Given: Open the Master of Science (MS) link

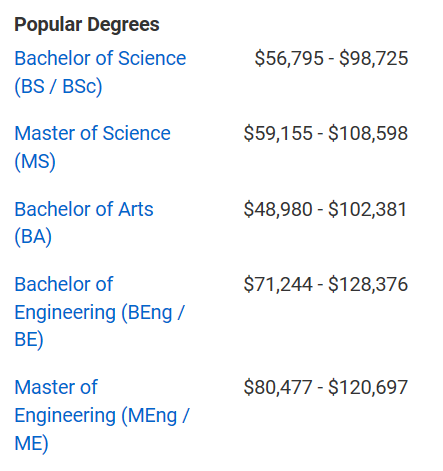Looking at the screenshot, I should click(x=92, y=147).
